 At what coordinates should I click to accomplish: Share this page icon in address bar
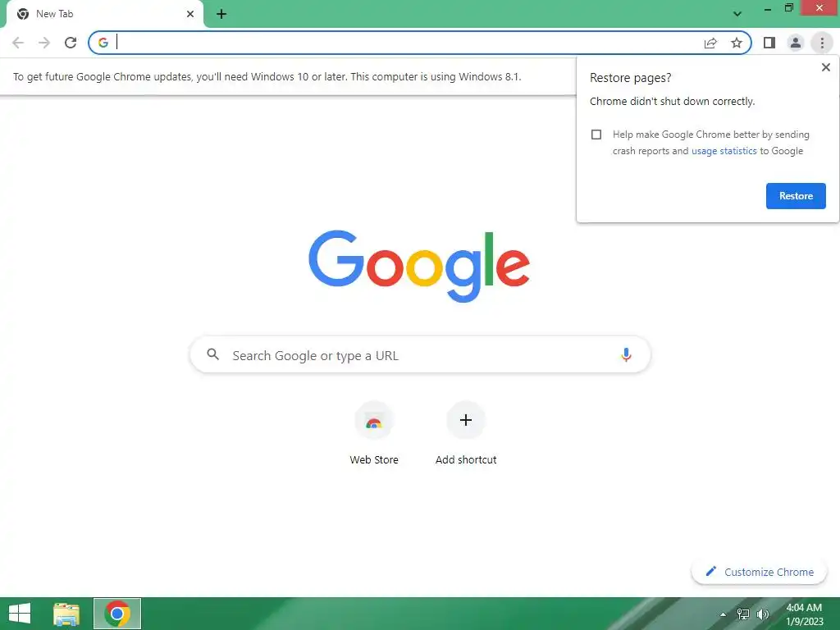(x=710, y=43)
